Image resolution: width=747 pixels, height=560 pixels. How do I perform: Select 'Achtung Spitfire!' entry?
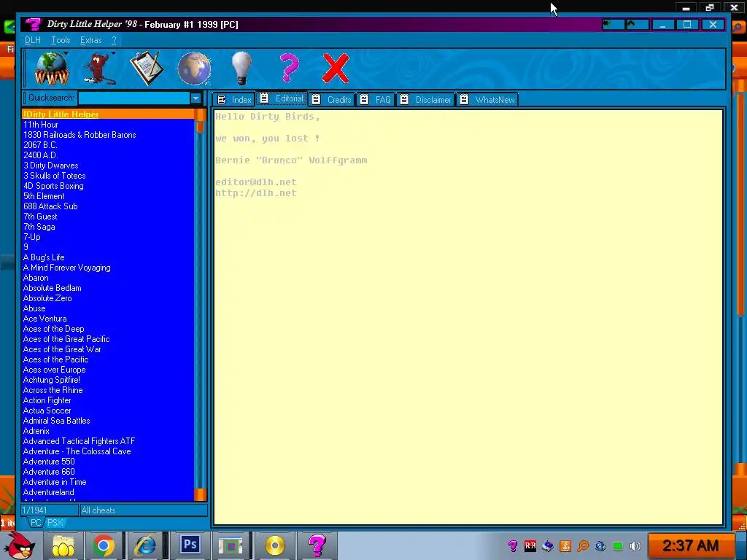(108, 380)
